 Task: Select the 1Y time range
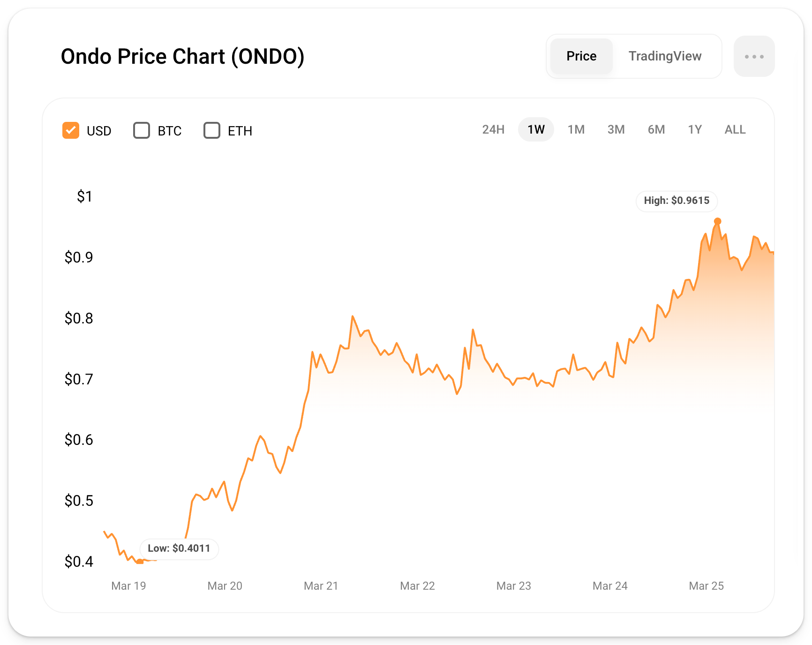pyautogui.click(x=695, y=129)
